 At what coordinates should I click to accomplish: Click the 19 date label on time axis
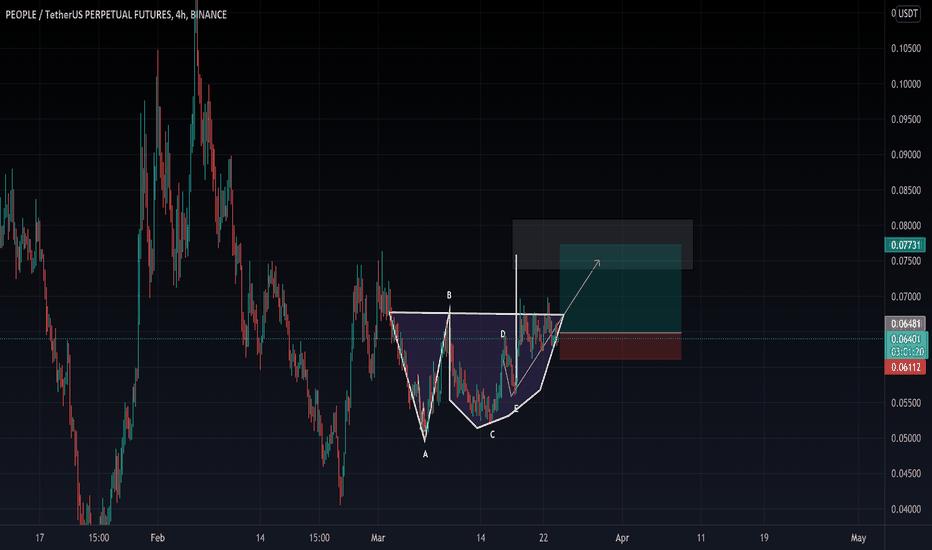tap(764, 538)
